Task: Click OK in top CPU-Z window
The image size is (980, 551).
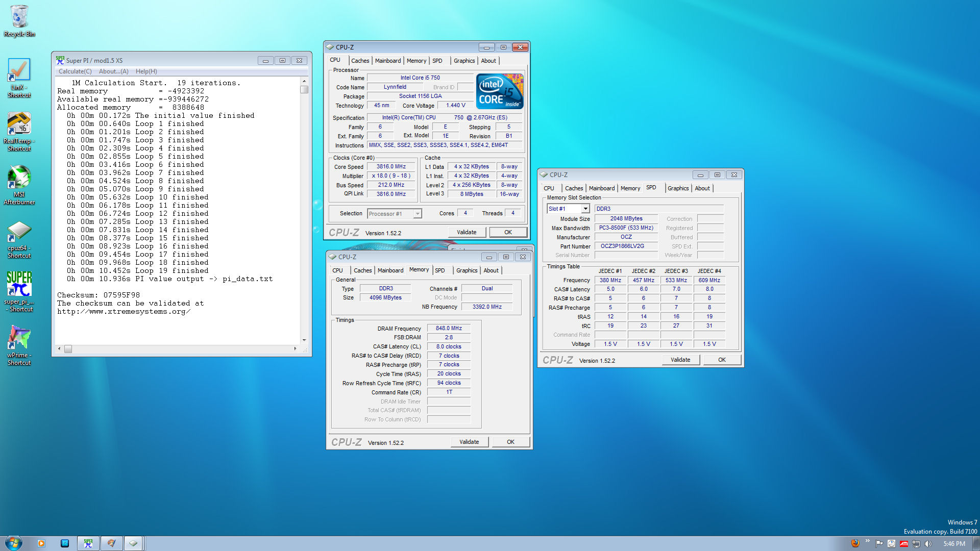Action: click(x=508, y=232)
